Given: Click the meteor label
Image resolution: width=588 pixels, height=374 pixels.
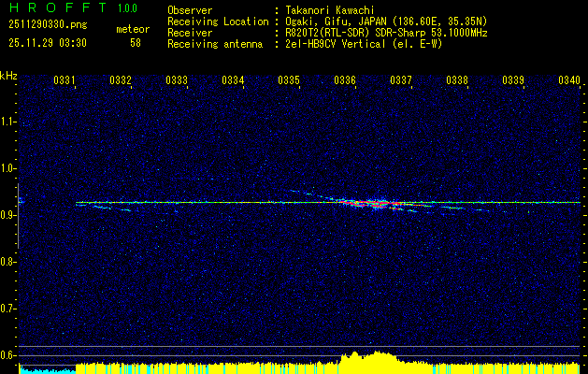Looking at the screenshot, I should (x=133, y=29).
